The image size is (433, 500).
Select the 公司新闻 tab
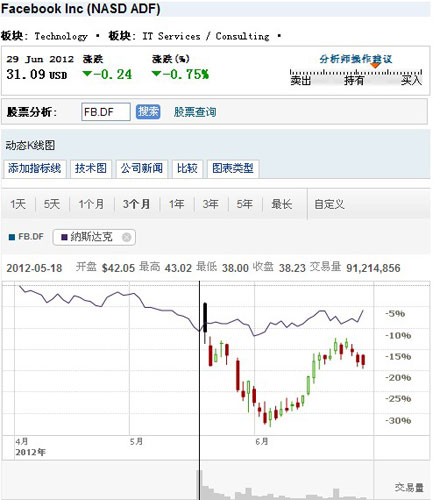[142, 168]
